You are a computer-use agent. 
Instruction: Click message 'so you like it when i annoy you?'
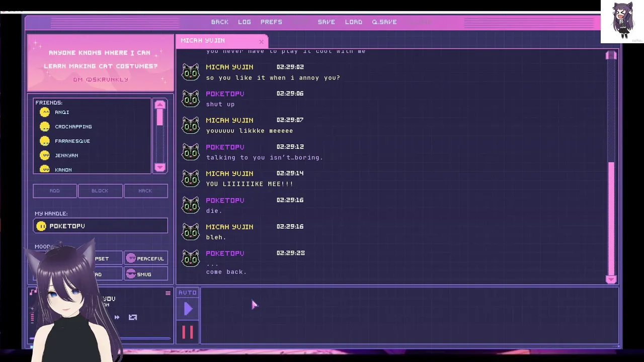(x=273, y=78)
